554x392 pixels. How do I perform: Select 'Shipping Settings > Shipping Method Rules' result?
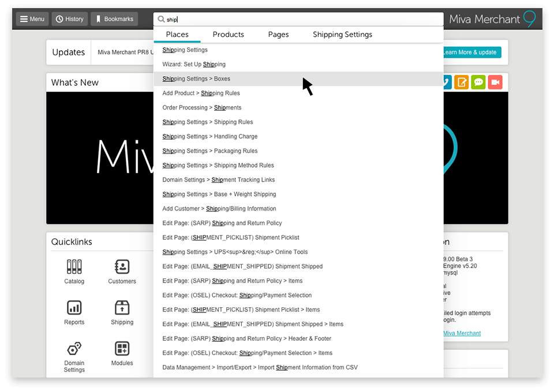298,165
